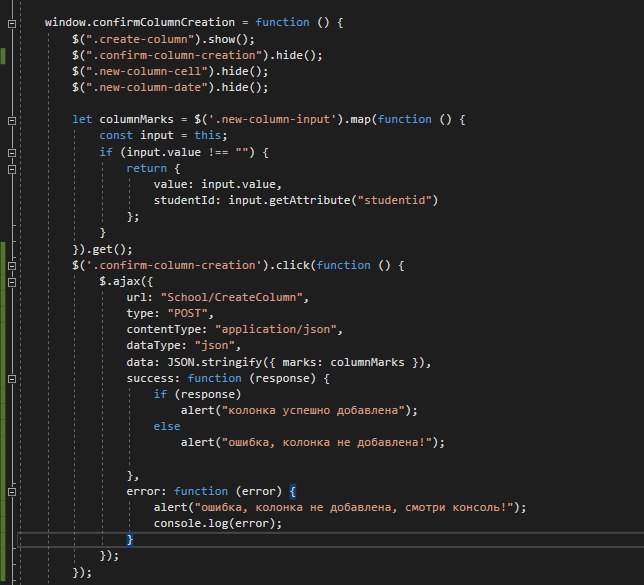Click the alert "колонка успешно добавлена" string
Screen dimensions: 644x585
click(x=313, y=410)
